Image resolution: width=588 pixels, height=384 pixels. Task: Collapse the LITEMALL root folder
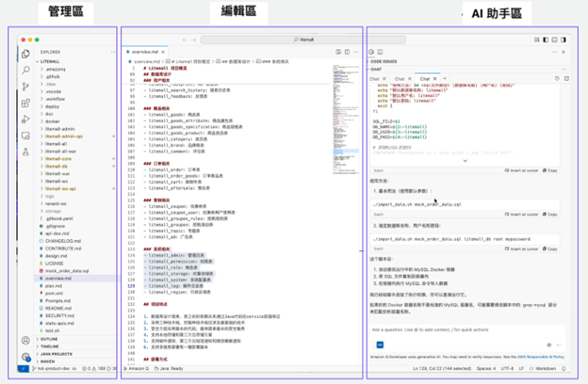pos(48,61)
